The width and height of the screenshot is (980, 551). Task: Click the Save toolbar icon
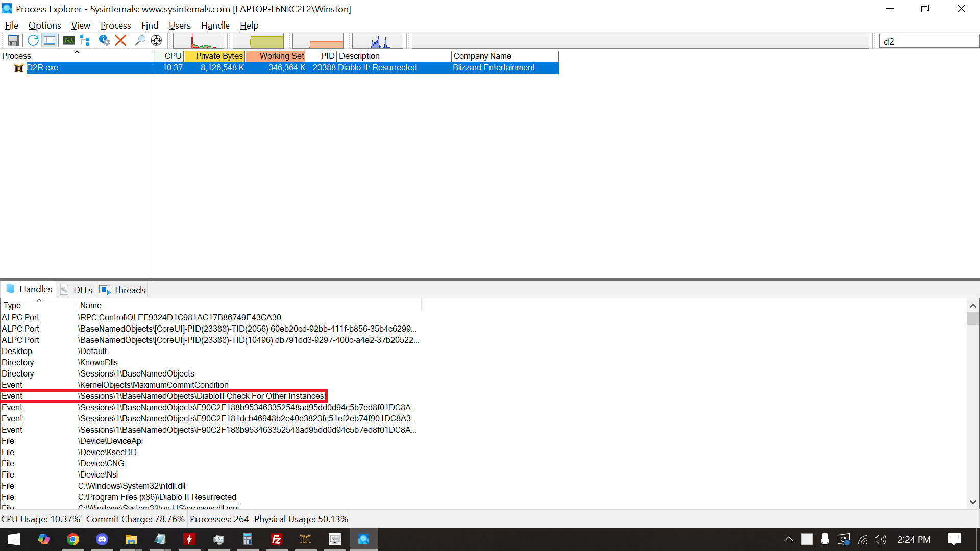tap(13, 40)
